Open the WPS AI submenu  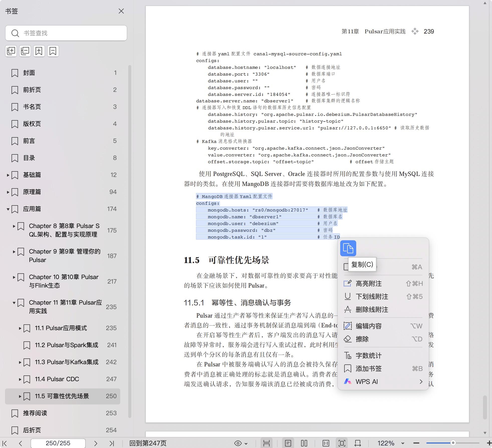point(383,381)
